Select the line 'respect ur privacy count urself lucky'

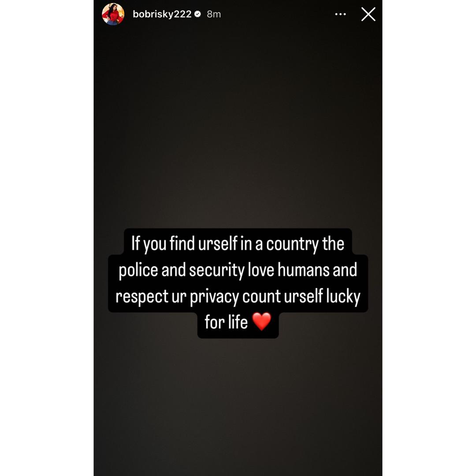click(x=238, y=296)
